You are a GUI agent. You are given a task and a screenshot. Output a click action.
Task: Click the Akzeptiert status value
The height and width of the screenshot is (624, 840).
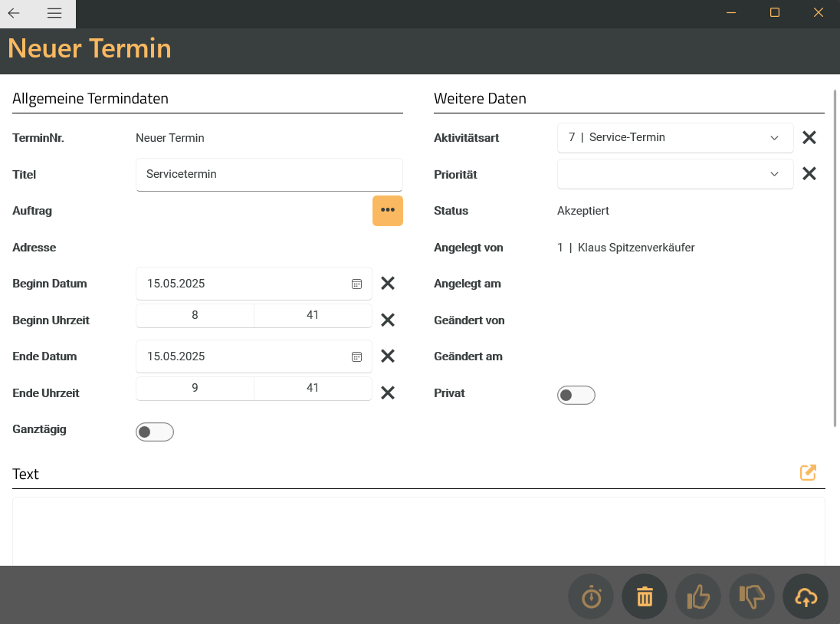(x=582, y=211)
